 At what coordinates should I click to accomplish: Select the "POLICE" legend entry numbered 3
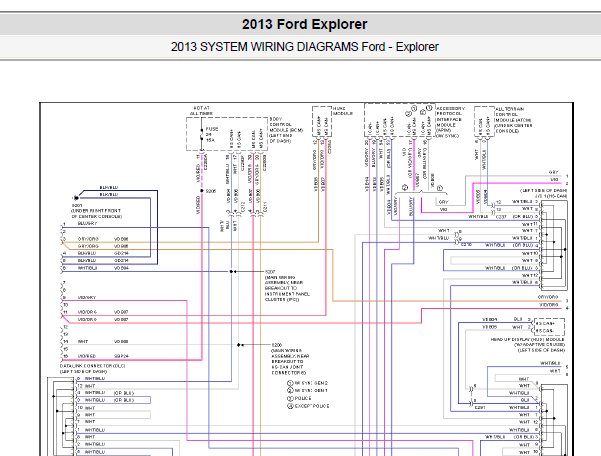[299, 398]
